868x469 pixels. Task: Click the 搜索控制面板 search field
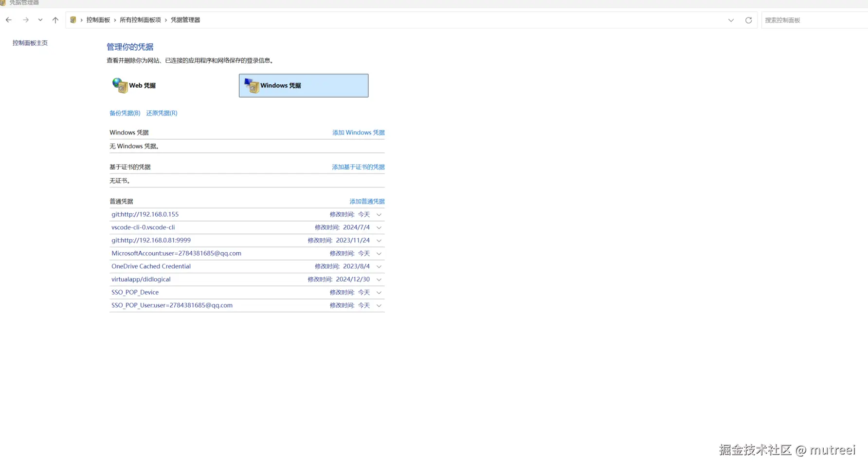click(x=814, y=20)
